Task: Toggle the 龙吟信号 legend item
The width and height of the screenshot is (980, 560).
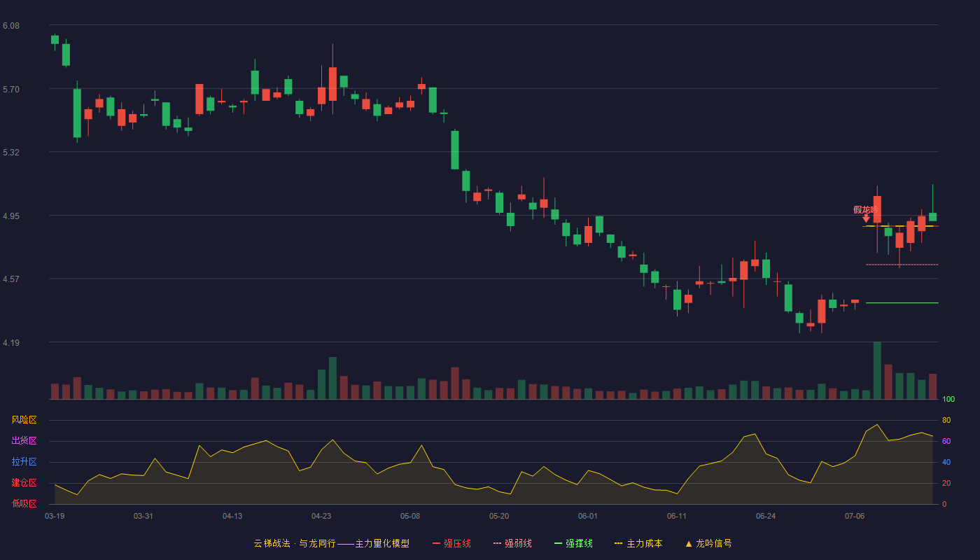Action: (708, 543)
